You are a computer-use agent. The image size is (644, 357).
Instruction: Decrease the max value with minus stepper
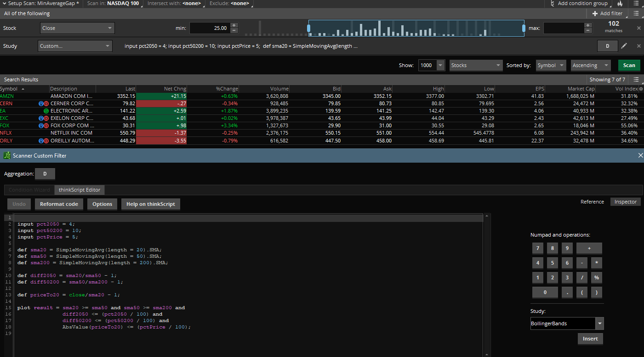click(x=588, y=31)
